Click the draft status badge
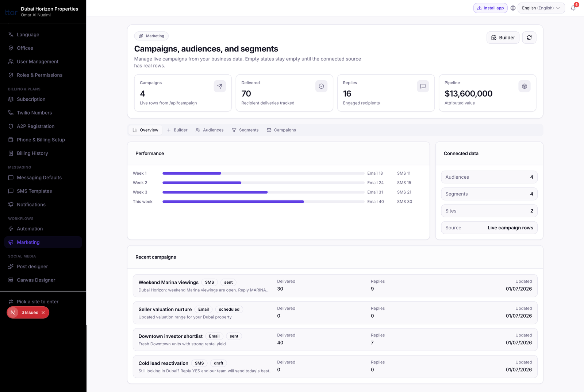The image size is (584, 392). pyautogui.click(x=219, y=363)
